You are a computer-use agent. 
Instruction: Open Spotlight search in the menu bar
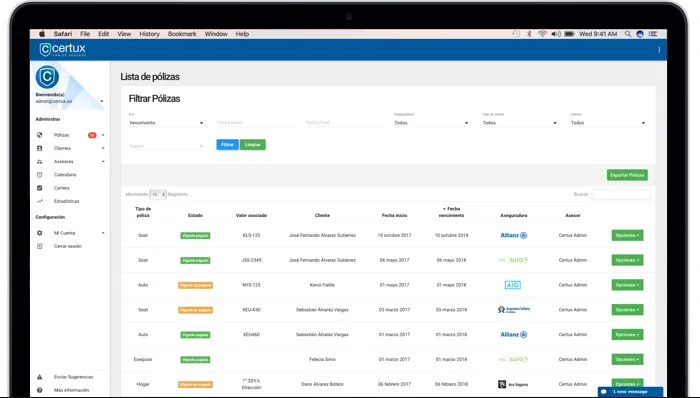pos(628,34)
